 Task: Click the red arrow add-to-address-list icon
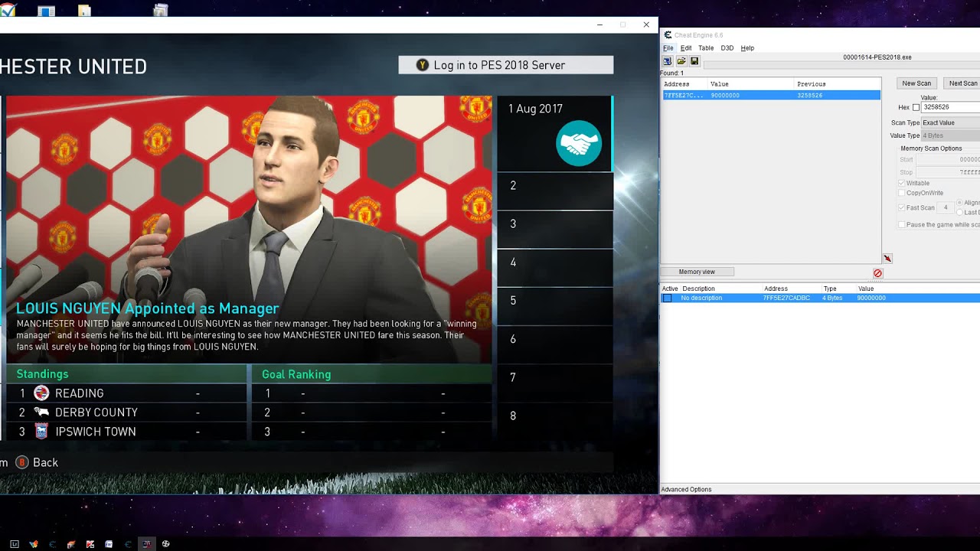click(x=887, y=259)
